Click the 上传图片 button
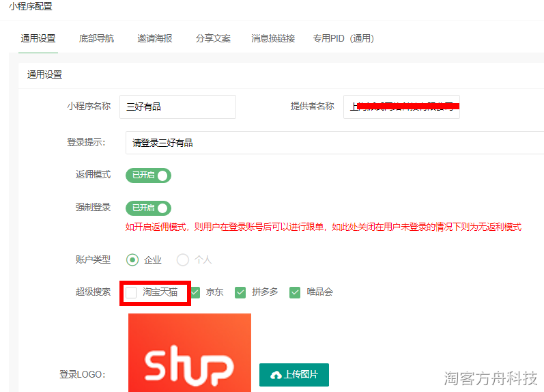 click(x=294, y=375)
